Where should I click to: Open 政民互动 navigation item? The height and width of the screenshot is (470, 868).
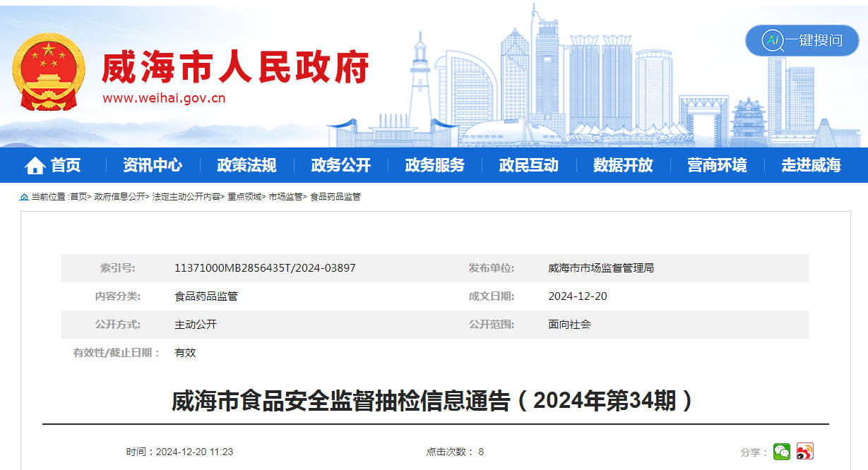click(x=529, y=165)
